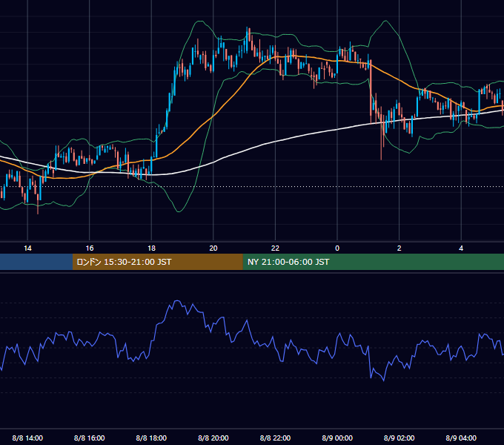Image resolution: width=504 pixels, height=445 pixels.
Task: Click the 8/9 02:00 date label
Action: [x=399, y=438]
